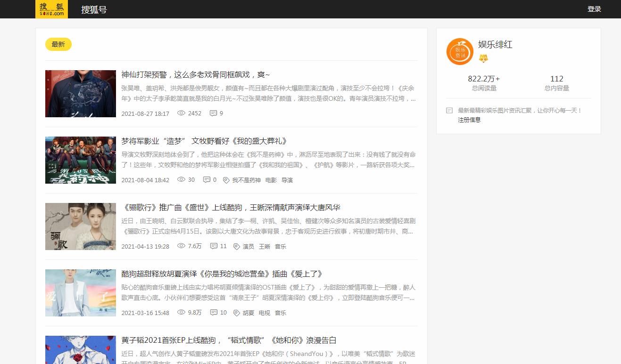Viewport: 621px width, 364px height.
Task: Open the 电视 tag
Action: tap(265, 313)
